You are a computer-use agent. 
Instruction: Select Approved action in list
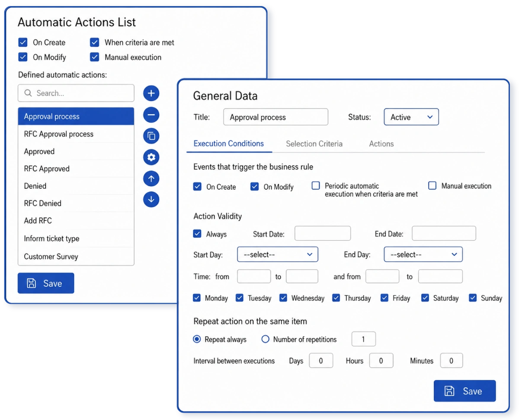pyautogui.click(x=76, y=151)
